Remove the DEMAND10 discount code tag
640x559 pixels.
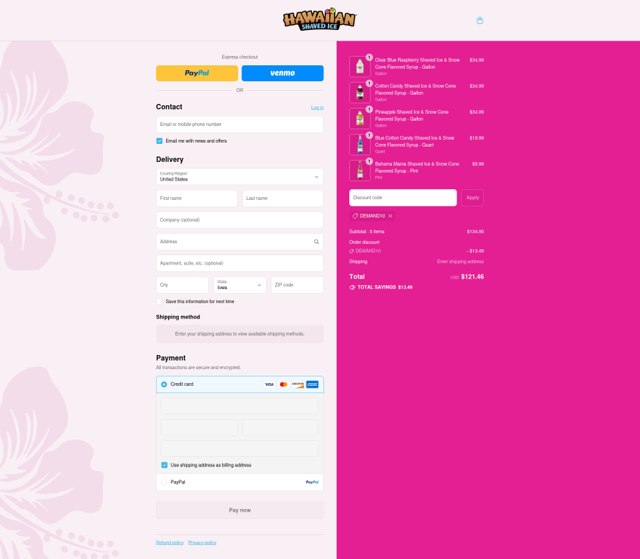390,216
